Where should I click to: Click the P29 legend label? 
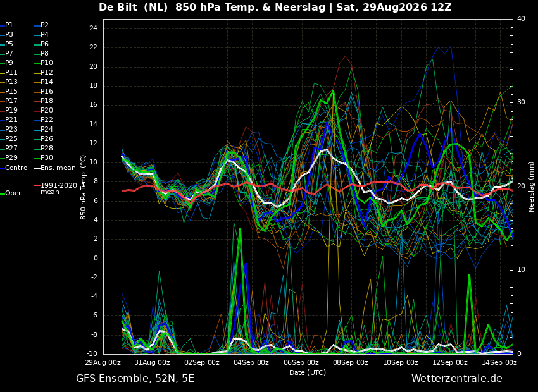(x=9, y=157)
